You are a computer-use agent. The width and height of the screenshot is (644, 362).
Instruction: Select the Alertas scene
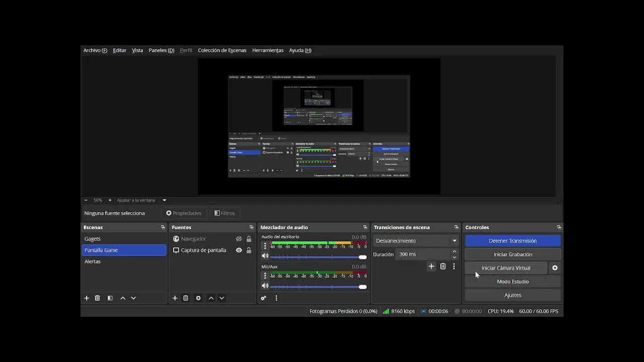click(x=124, y=261)
